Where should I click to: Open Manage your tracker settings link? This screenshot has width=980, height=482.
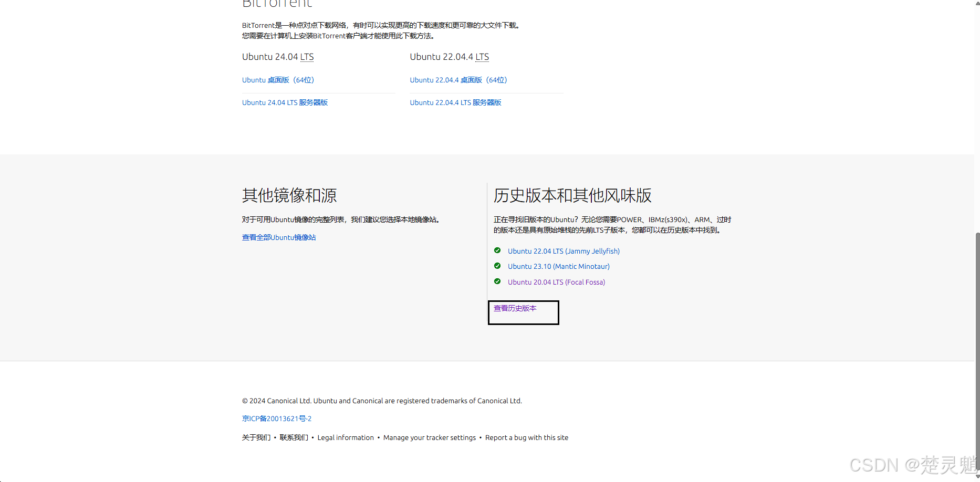click(430, 437)
